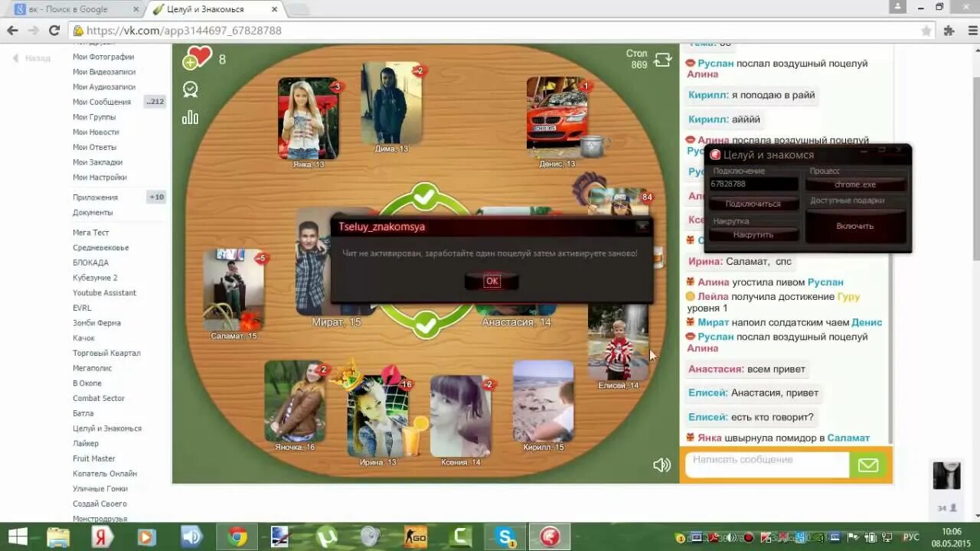Click Анастасия's name in chat message
The height and width of the screenshot is (551, 980).
click(715, 369)
